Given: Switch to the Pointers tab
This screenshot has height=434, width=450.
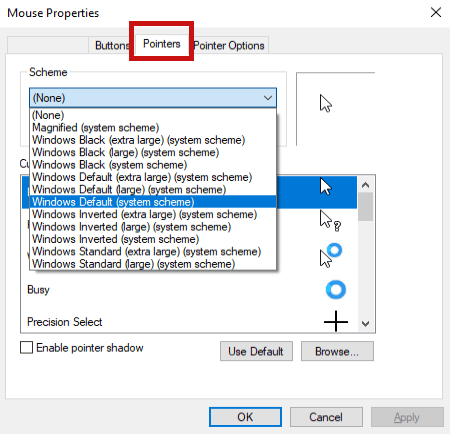Looking at the screenshot, I should pyautogui.click(x=162, y=44).
